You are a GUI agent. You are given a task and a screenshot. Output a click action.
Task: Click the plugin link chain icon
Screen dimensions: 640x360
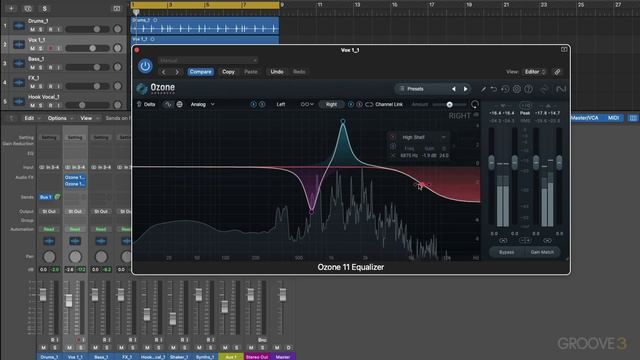[x=557, y=72]
